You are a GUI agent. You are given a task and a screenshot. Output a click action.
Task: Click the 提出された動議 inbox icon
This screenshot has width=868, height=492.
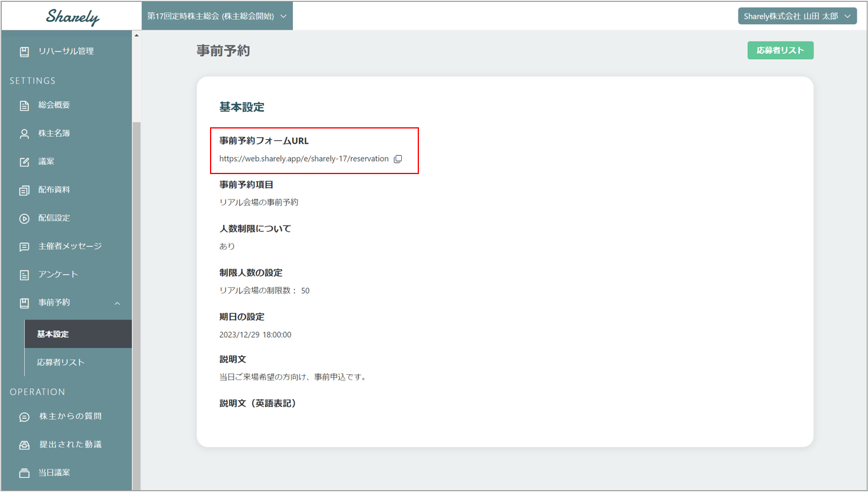(x=24, y=445)
